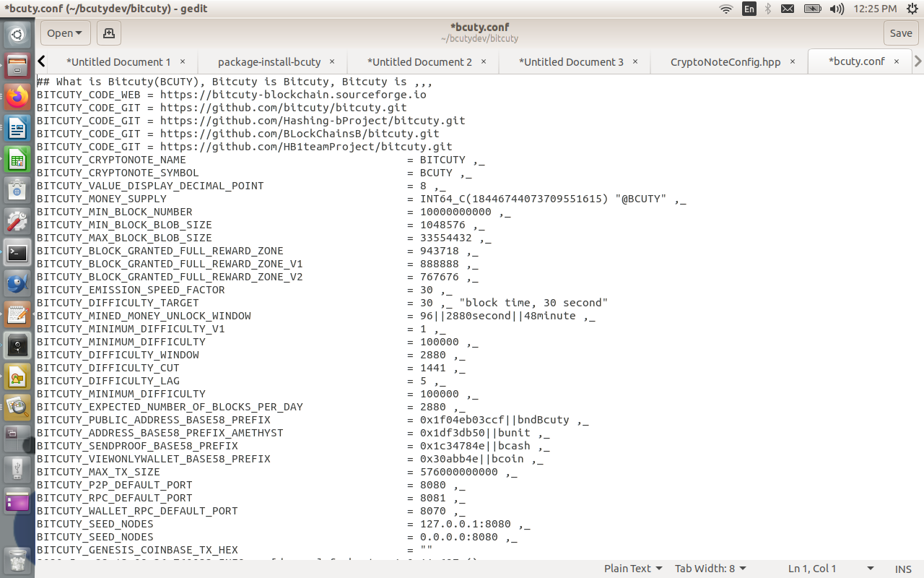
Task: Open the Wi-Fi network indicator
Action: (726, 9)
